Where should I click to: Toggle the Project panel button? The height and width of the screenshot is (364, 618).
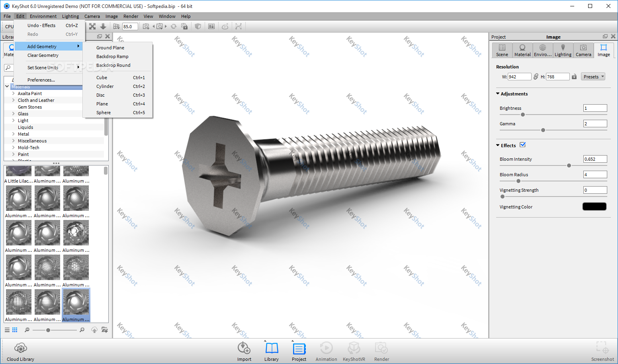[x=299, y=352]
